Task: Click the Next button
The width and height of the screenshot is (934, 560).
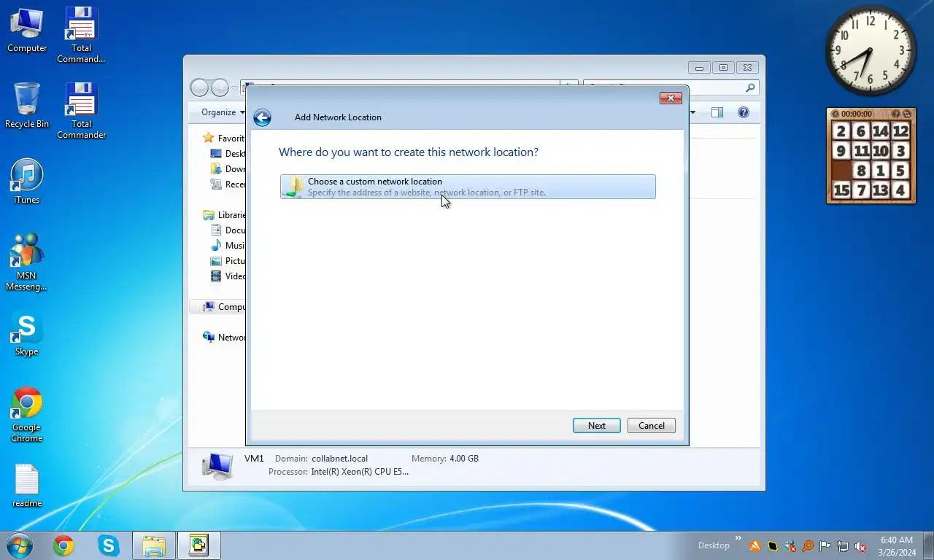Action: tap(597, 426)
